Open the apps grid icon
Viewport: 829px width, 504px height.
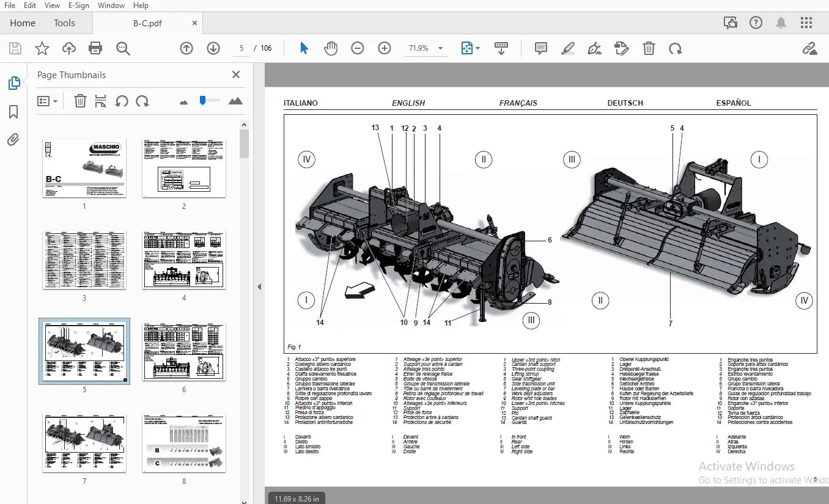806,23
